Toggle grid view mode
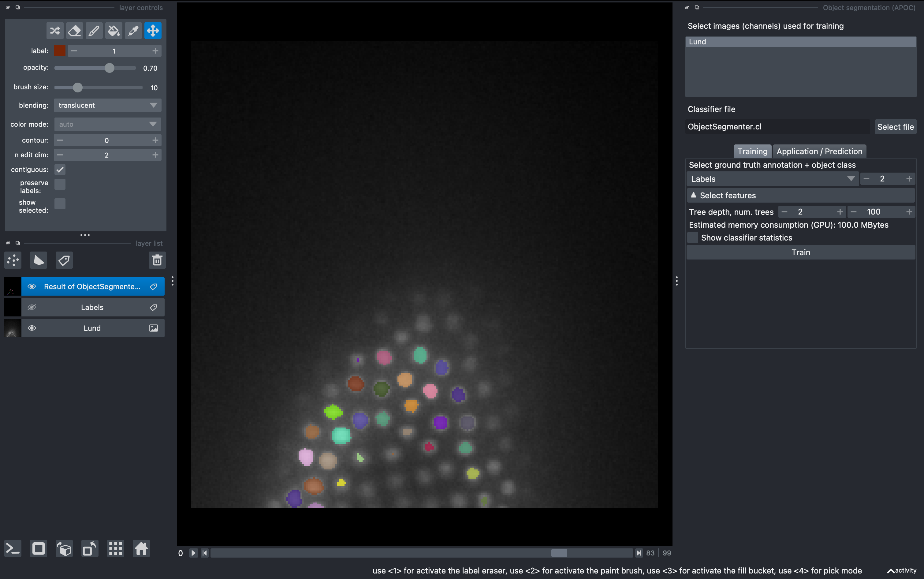This screenshot has height=579, width=924. point(116,549)
